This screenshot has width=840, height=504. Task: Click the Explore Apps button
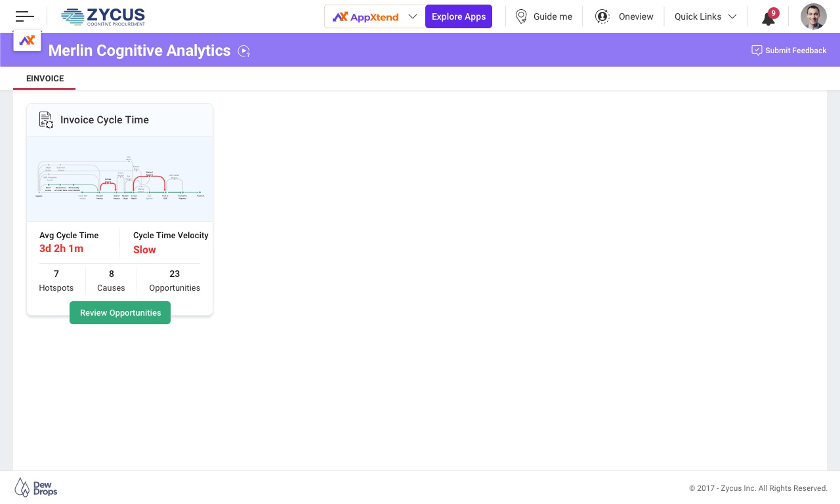tap(459, 16)
